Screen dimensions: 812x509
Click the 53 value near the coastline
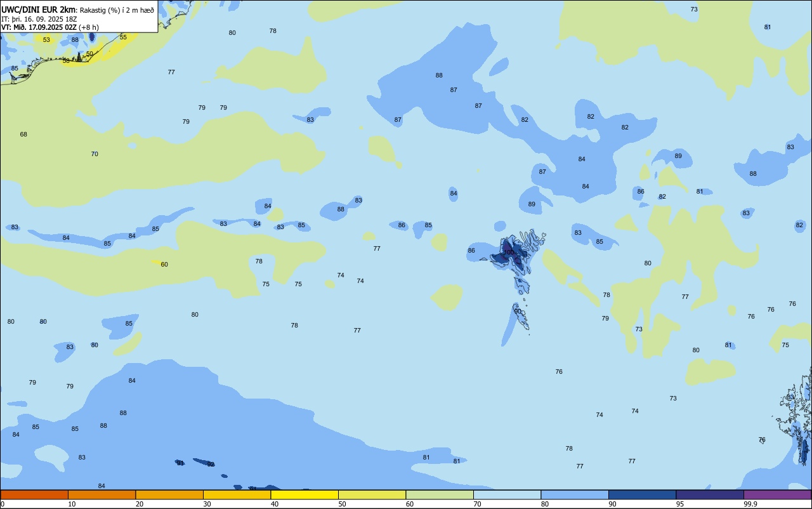(46, 40)
